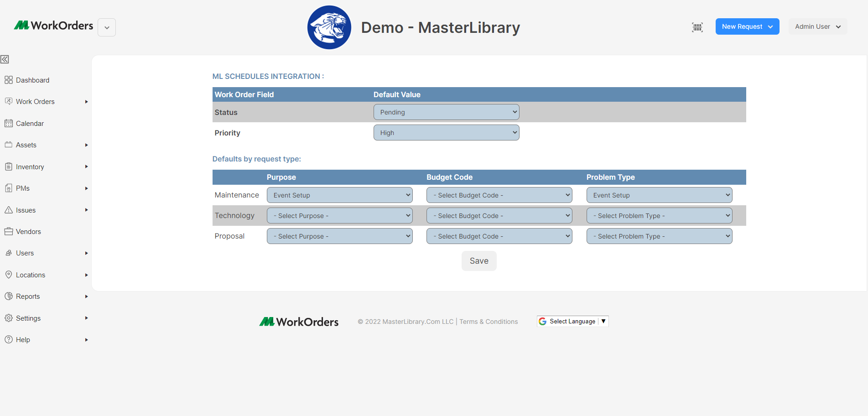This screenshot has height=416, width=868.
Task: Open Maintenance Problem Type dropdown
Action: click(659, 195)
